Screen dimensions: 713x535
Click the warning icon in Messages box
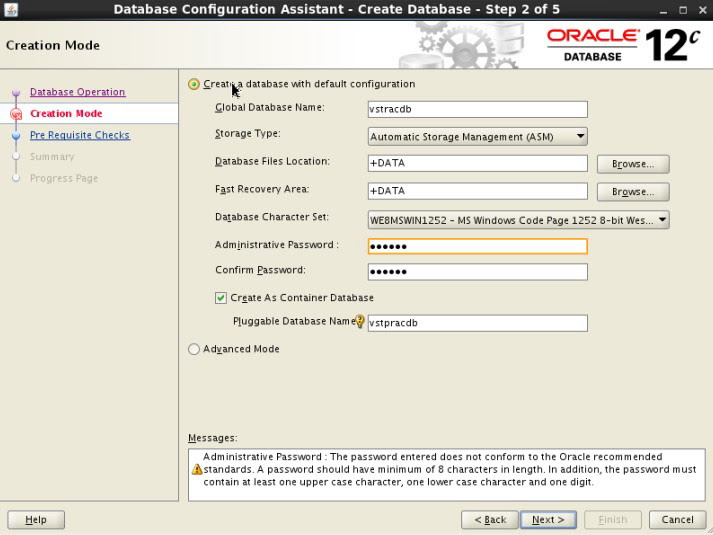point(197,470)
